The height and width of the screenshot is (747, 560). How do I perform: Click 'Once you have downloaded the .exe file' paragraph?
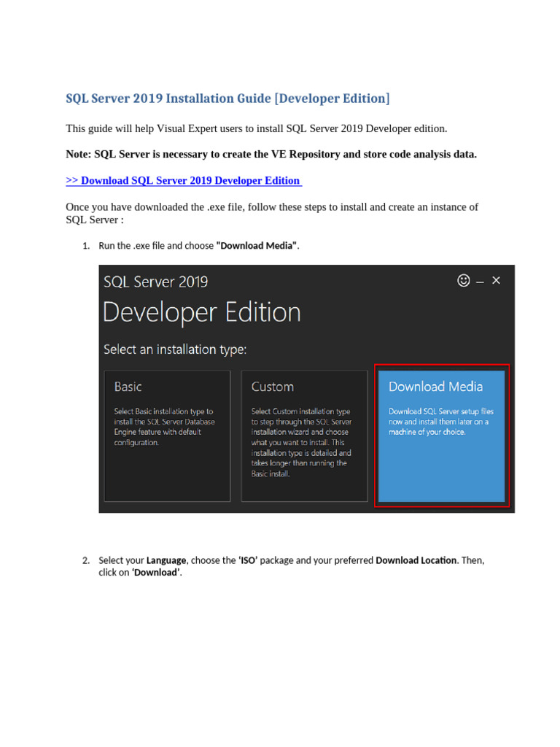point(272,214)
